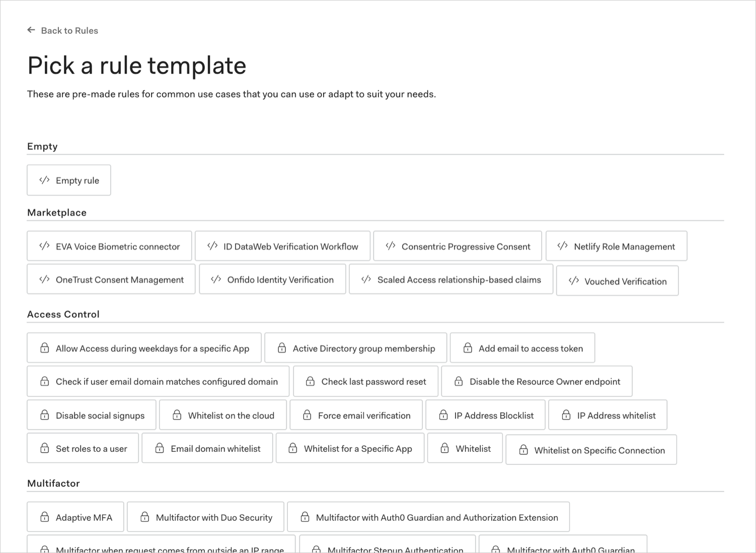Click the code icon on Onfido Identity Verification
Screen dimensions: 756x553
[216, 279]
